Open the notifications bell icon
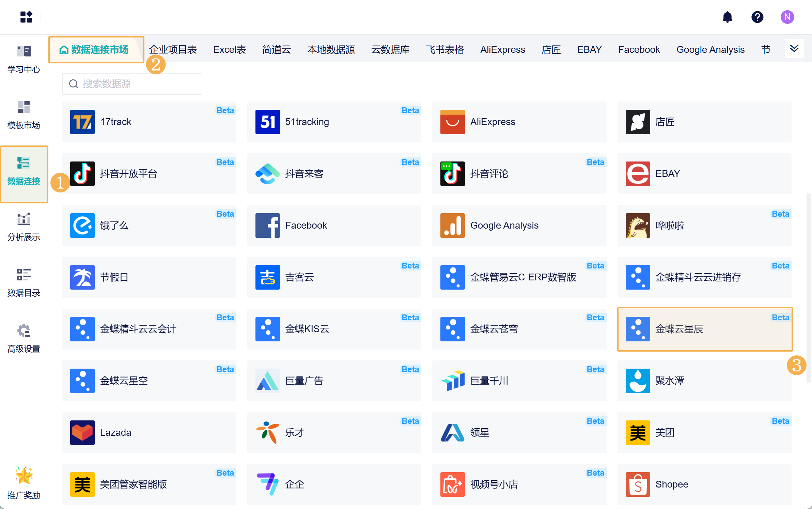 727,17
